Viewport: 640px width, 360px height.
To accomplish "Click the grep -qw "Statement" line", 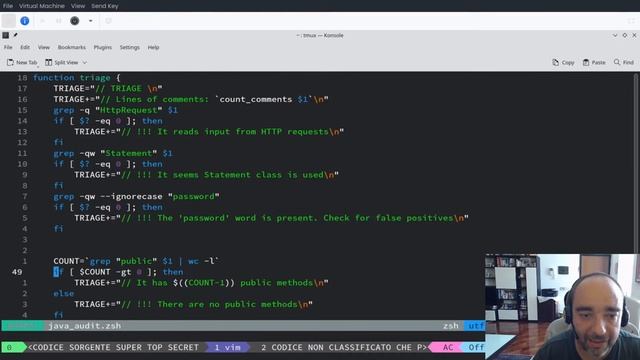I will (113, 153).
